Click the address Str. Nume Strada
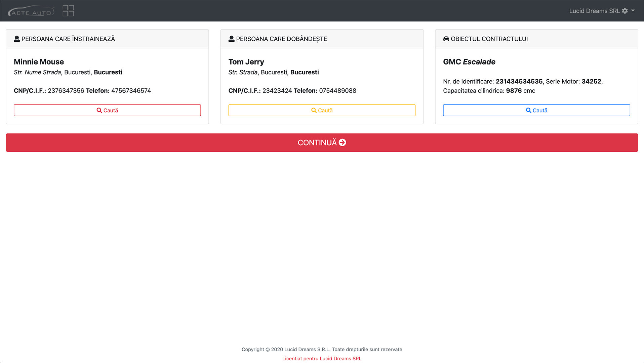644x363 pixels. pos(37,72)
